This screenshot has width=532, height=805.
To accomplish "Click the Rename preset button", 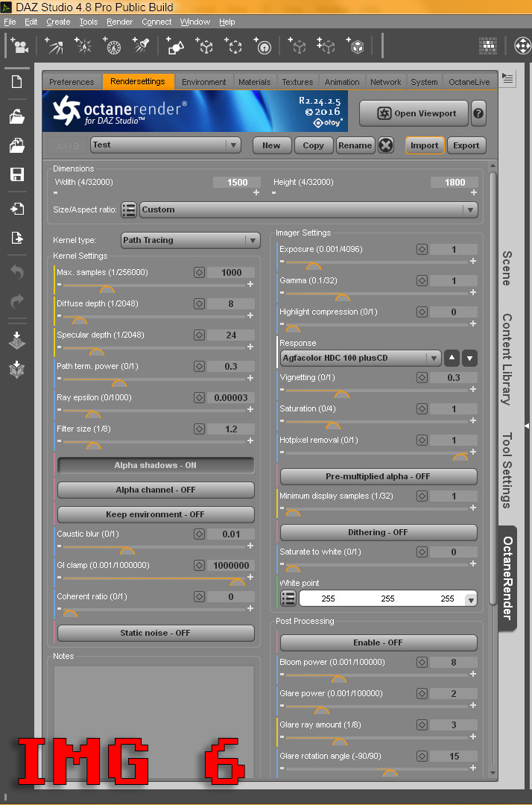I will point(355,145).
